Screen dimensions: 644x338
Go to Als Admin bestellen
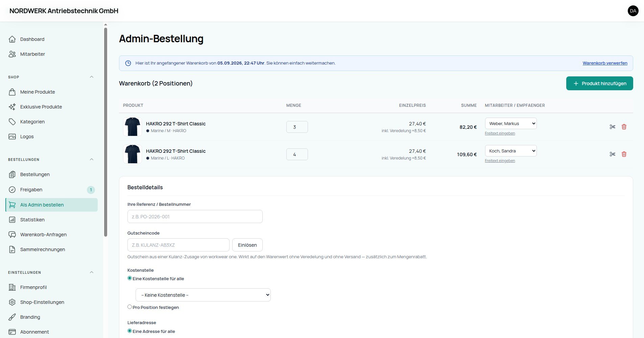(52, 205)
